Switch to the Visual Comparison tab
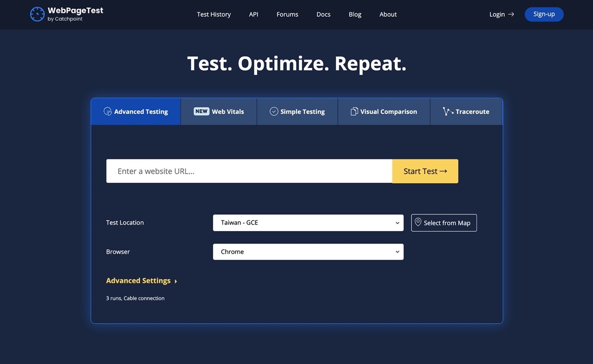 click(x=384, y=112)
